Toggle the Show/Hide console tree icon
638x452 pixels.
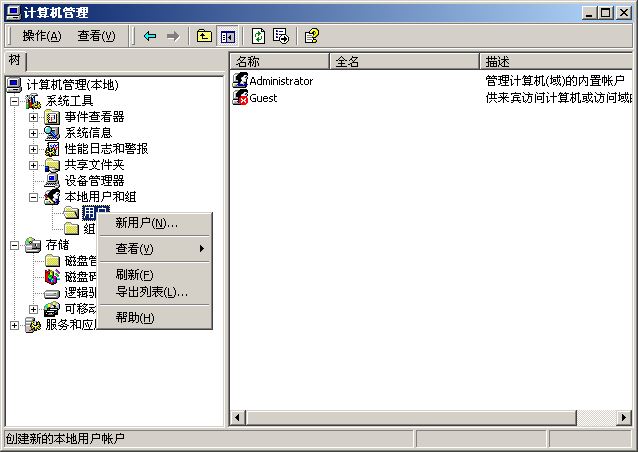tap(227, 37)
